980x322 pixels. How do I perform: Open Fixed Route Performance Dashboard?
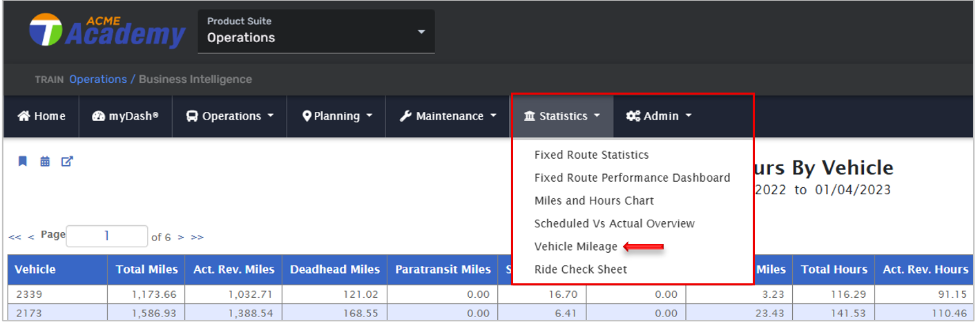point(632,178)
